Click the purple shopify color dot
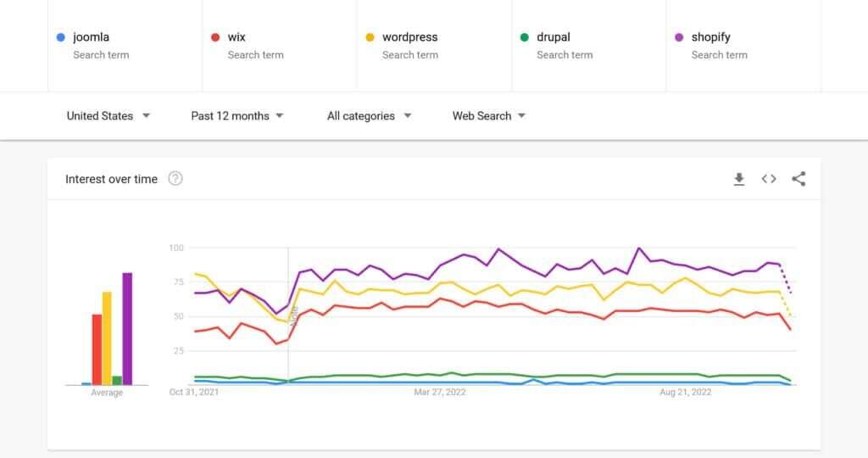 679,37
